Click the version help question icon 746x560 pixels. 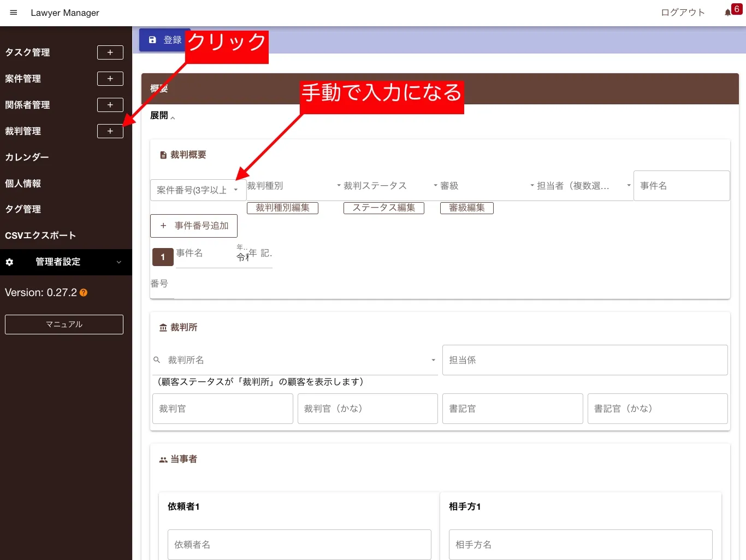tap(84, 293)
